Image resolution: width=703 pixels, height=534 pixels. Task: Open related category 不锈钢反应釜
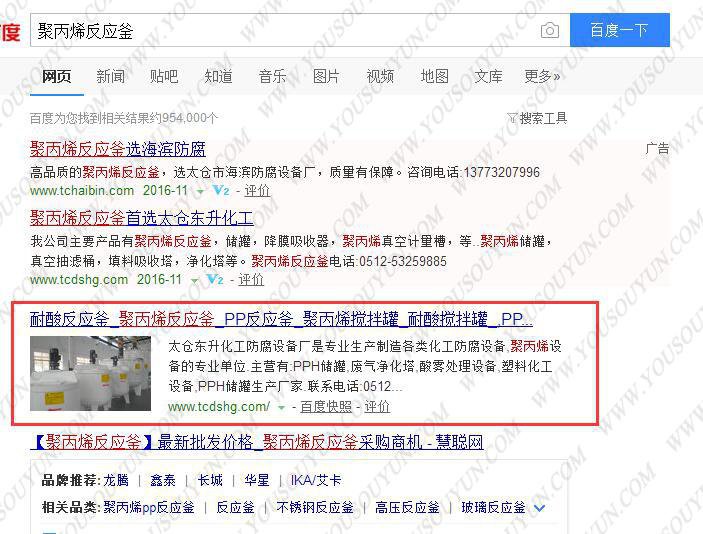(x=315, y=508)
